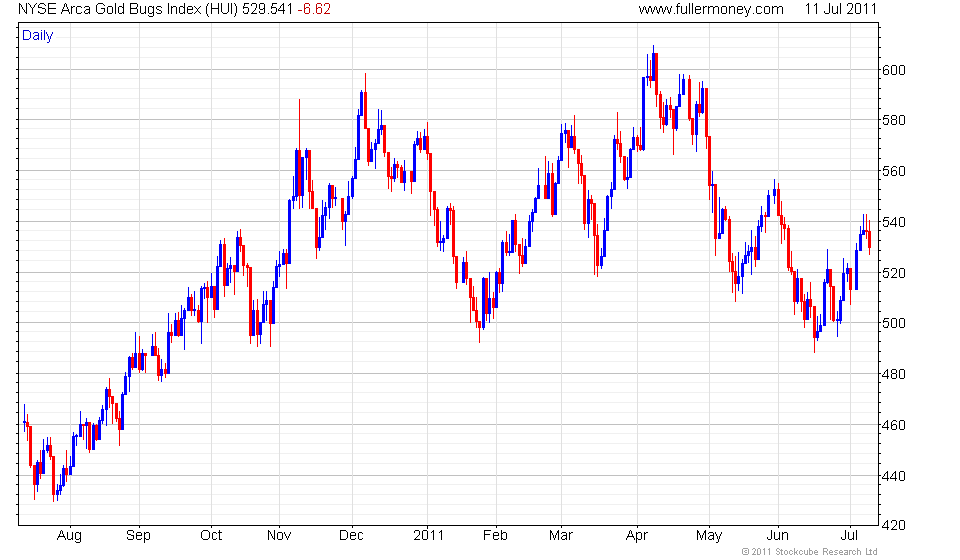Click the '2011' year label on axis
This screenshot has height=560, width=960.
tap(429, 536)
